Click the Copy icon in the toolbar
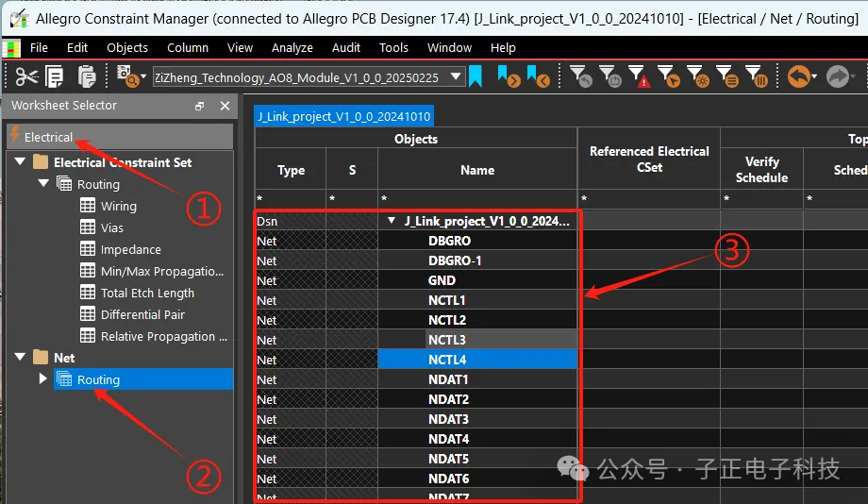This screenshot has width=868, height=504. coord(55,76)
